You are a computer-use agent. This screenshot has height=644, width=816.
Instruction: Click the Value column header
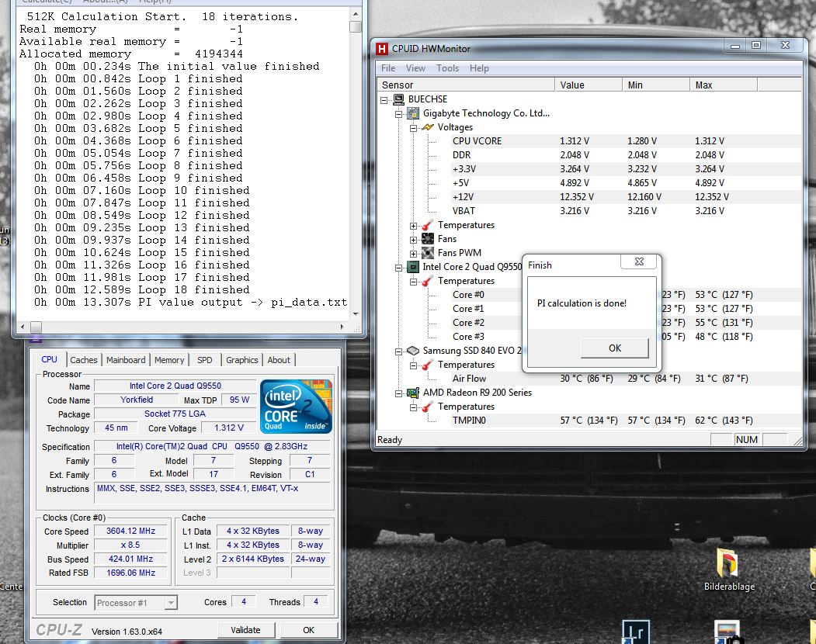coord(589,85)
